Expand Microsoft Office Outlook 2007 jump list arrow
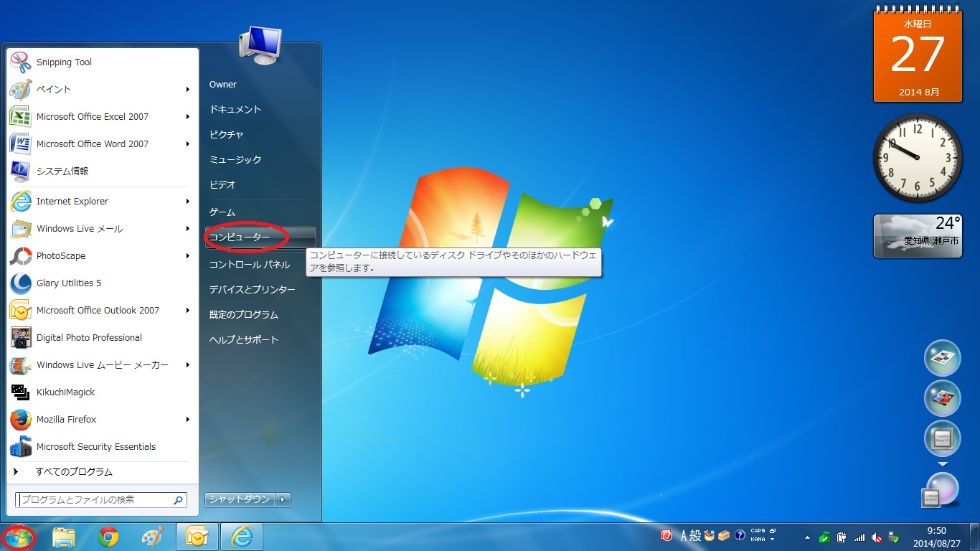The width and height of the screenshot is (980, 551). point(187,311)
